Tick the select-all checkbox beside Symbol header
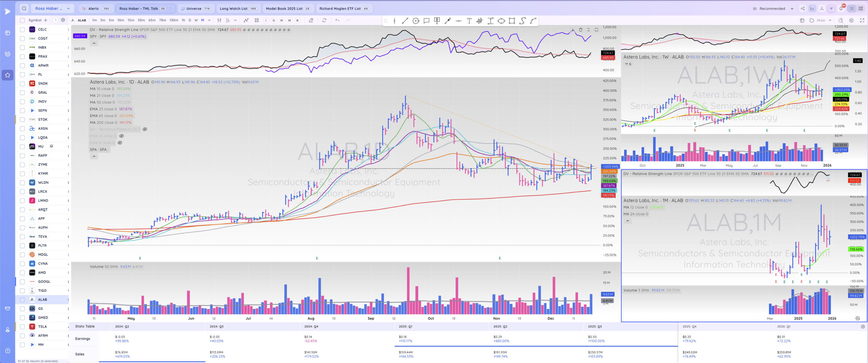The height and width of the screenshot is (363, 868). 22,20
